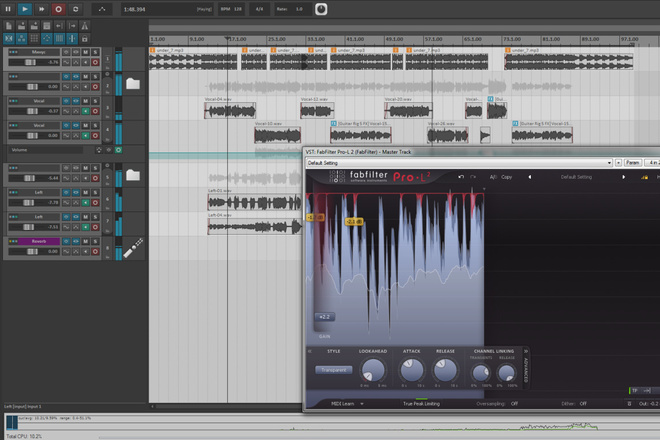The image size is (660, 440).
Task: Solo track 1 with its S button
Action: (x=95, y=52)
